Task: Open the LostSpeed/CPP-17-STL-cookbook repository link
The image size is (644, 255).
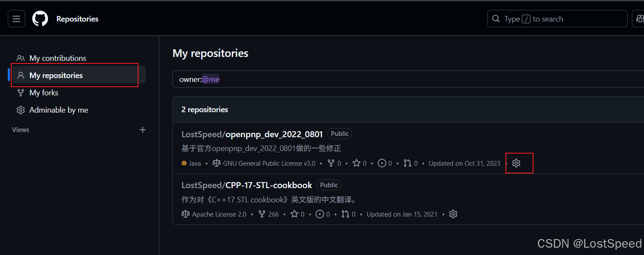Action: (x=246, y=185)
